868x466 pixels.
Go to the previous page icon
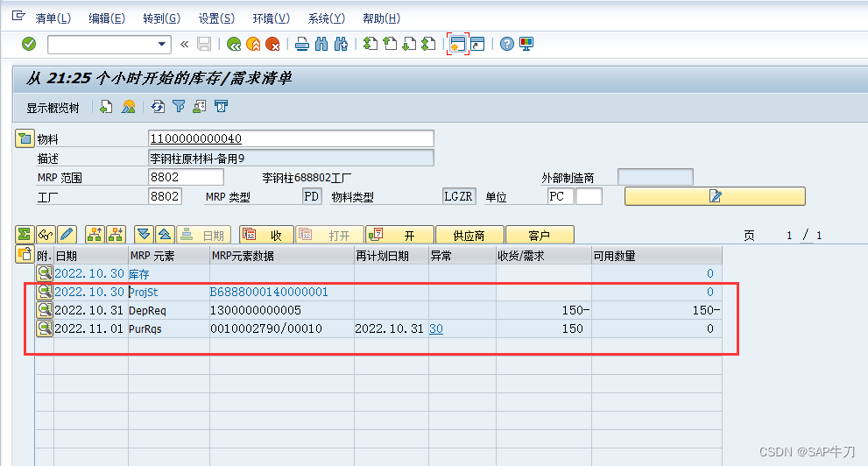coord(390,44)
